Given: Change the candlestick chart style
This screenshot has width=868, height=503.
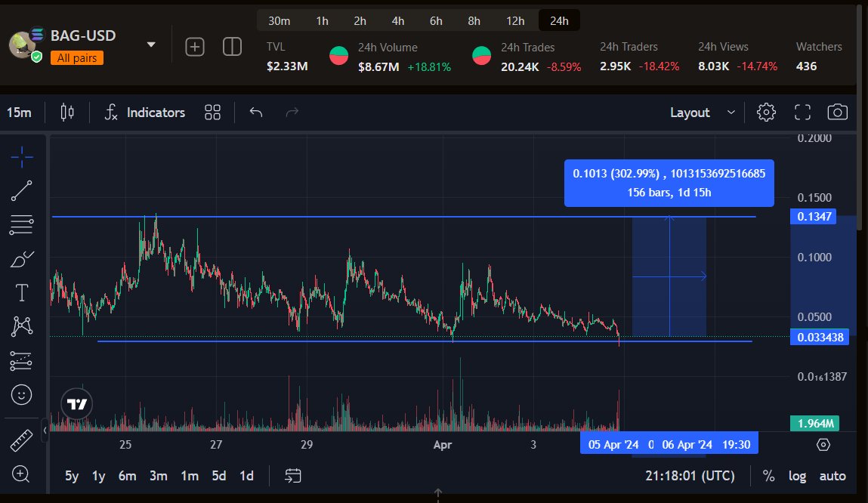Looking at the screenshot, I should tap(67, 113).
